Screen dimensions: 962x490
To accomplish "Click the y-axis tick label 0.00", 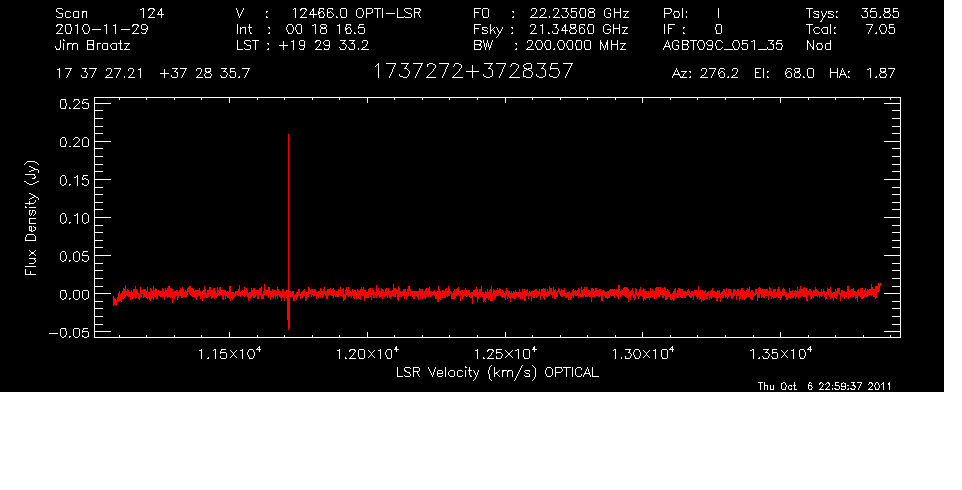I will point(74,294).
